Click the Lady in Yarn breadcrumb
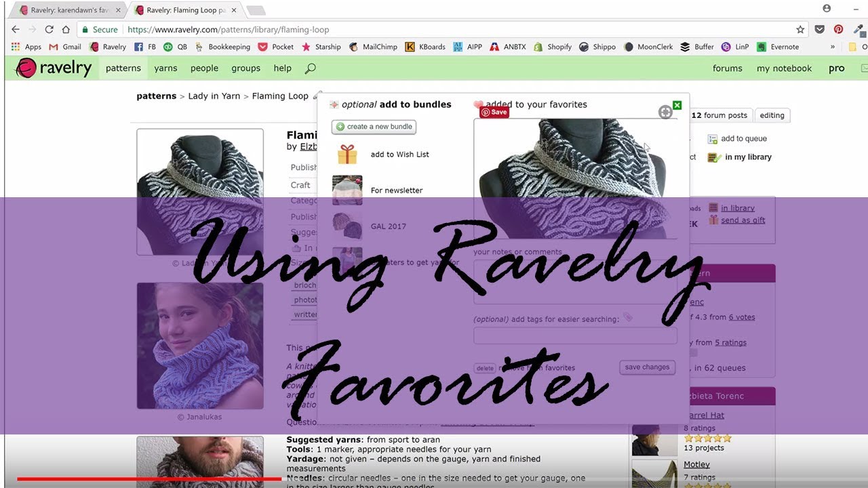The height and width of the screenshot is (488, 868). (x=214, y=96)
